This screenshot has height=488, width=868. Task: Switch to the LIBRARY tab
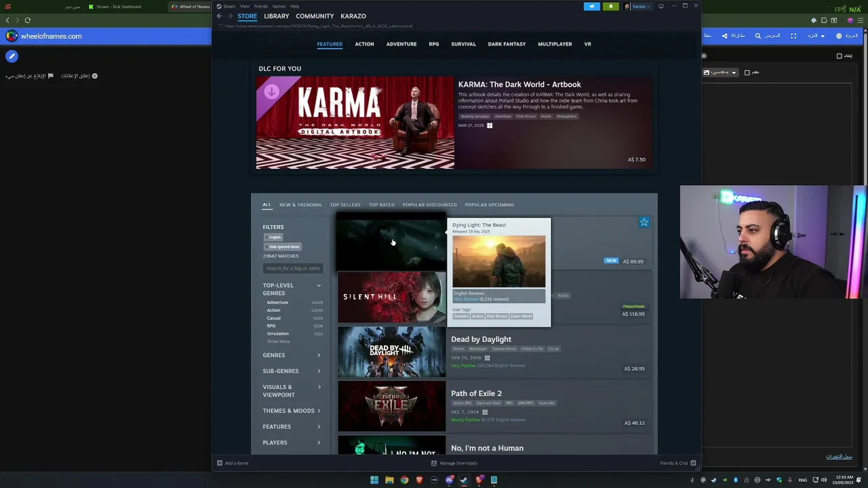(x=277, y=16)
